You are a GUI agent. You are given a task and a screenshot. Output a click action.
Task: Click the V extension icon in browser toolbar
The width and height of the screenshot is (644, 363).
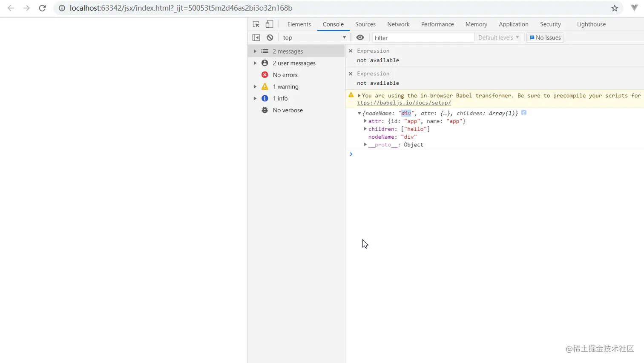[634, 8]
